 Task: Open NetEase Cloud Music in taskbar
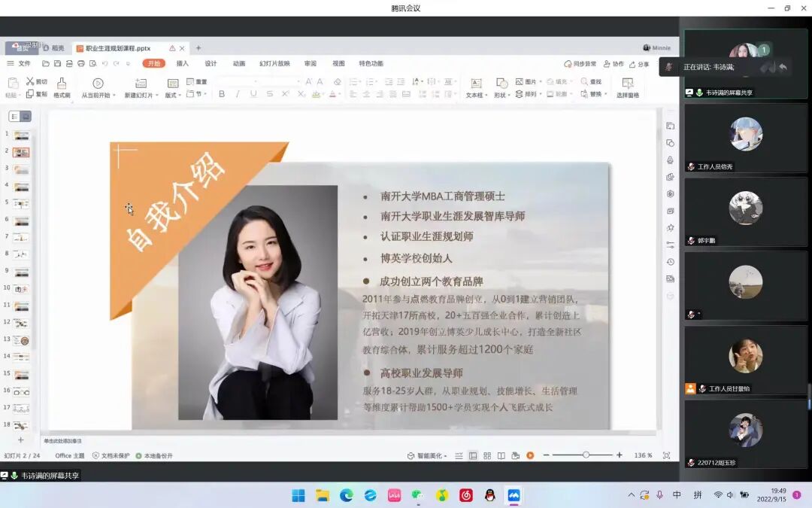(x=466, y=495)
